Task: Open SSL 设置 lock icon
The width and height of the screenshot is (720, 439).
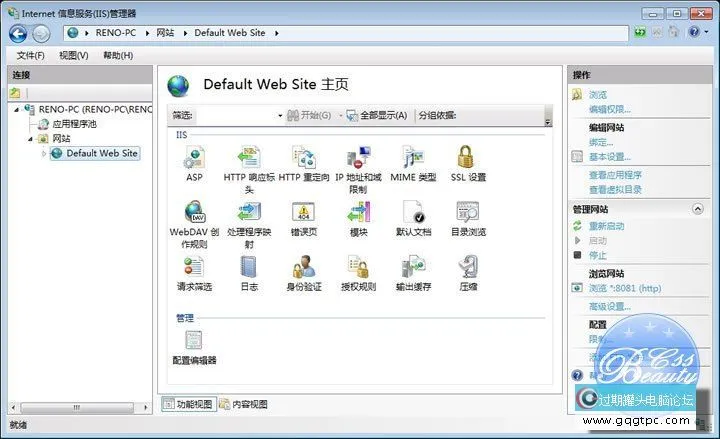Action: 466,157
